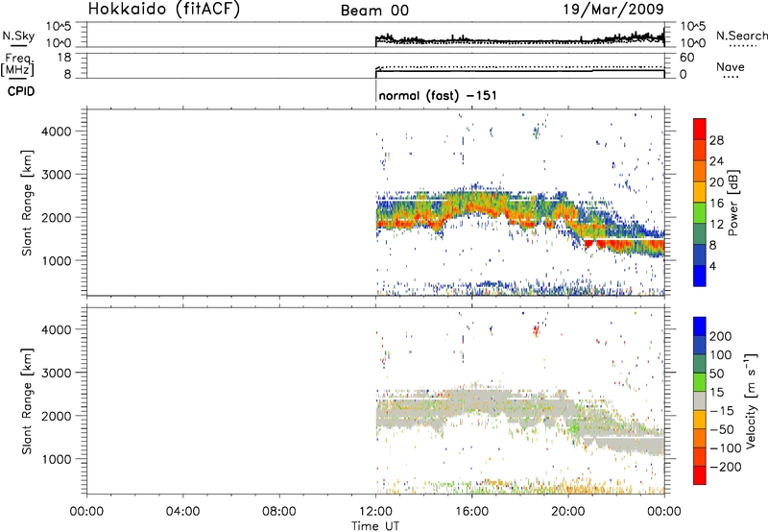Click the "16" tick on Power colorbar

click(716, 204)
